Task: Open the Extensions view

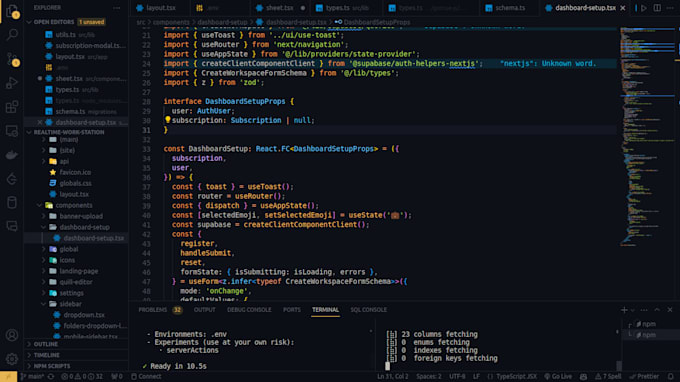Action: 12,107
